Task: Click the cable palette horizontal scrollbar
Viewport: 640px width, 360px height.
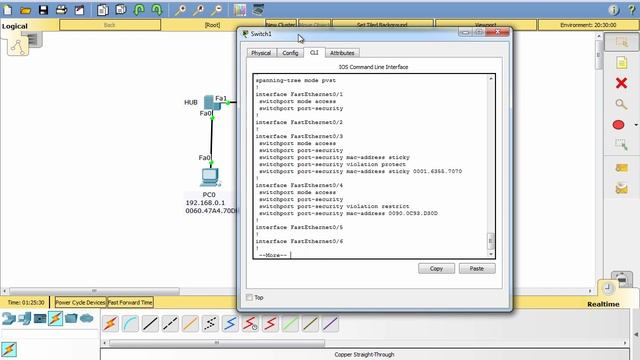Action: 217,343
